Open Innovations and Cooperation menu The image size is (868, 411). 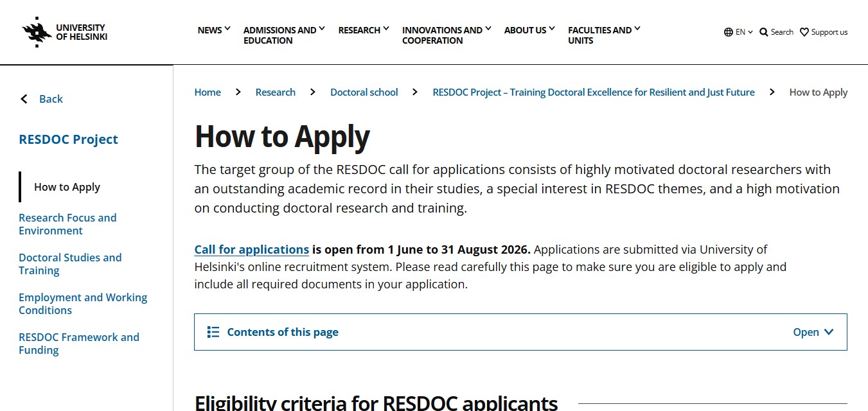pyautogui.click(x=447, y=35)
